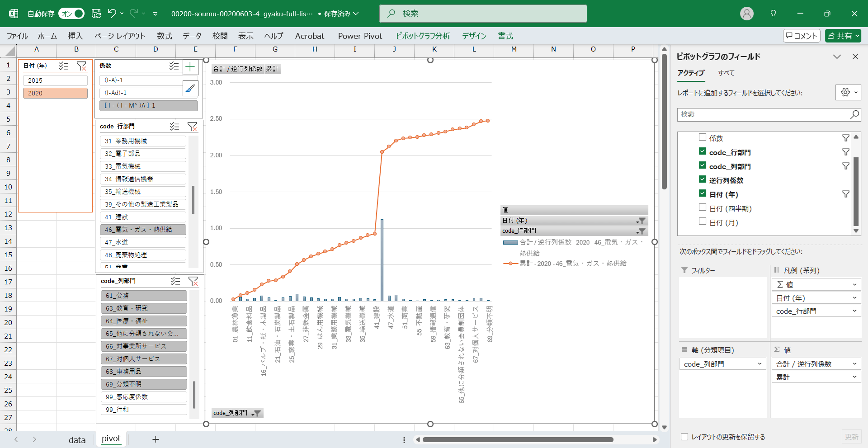The height and width of the screenshot is (448, 868).
Task: Open the Power Pivot ribbon tab
Action: pyautogui.click(x=360, y=36)
